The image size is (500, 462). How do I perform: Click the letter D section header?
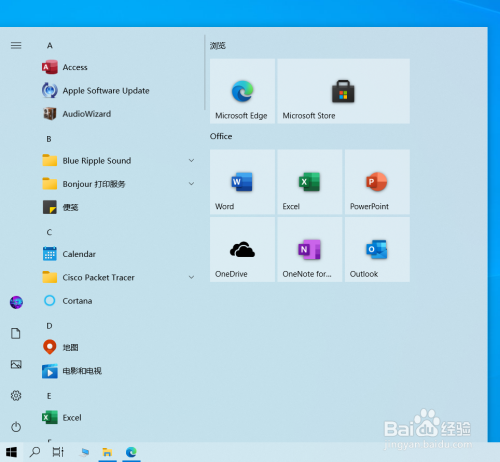pyautogui.click(x=49, y=326)
